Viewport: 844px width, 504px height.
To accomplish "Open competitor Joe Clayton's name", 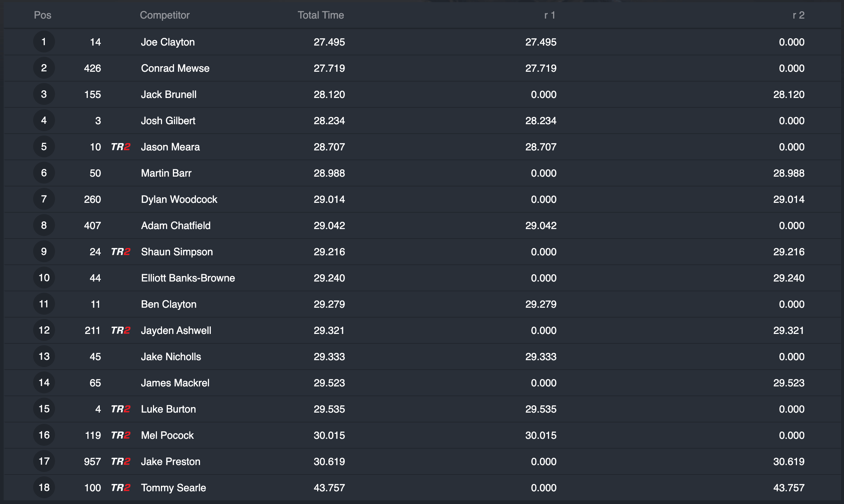I will pyautogui.click(x=168, y=42).
